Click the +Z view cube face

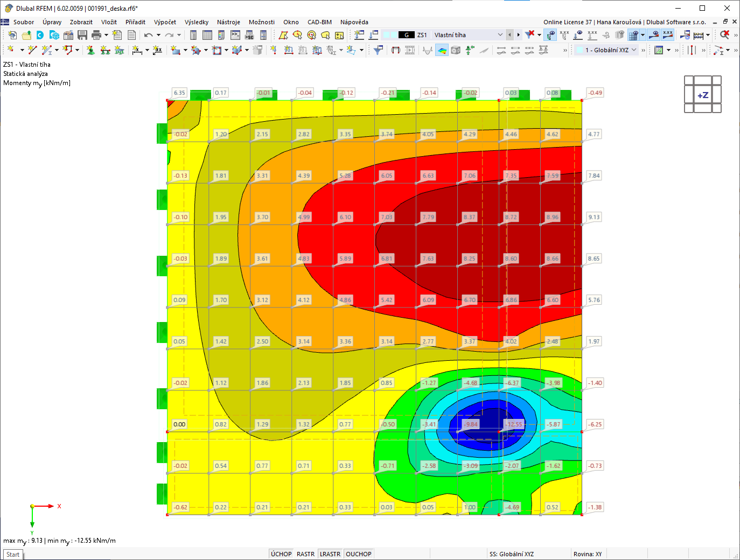click(703, 95)
